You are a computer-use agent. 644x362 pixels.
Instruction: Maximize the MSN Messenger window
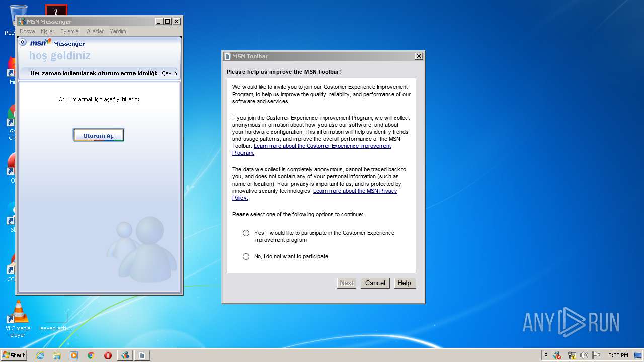(168, 22)
